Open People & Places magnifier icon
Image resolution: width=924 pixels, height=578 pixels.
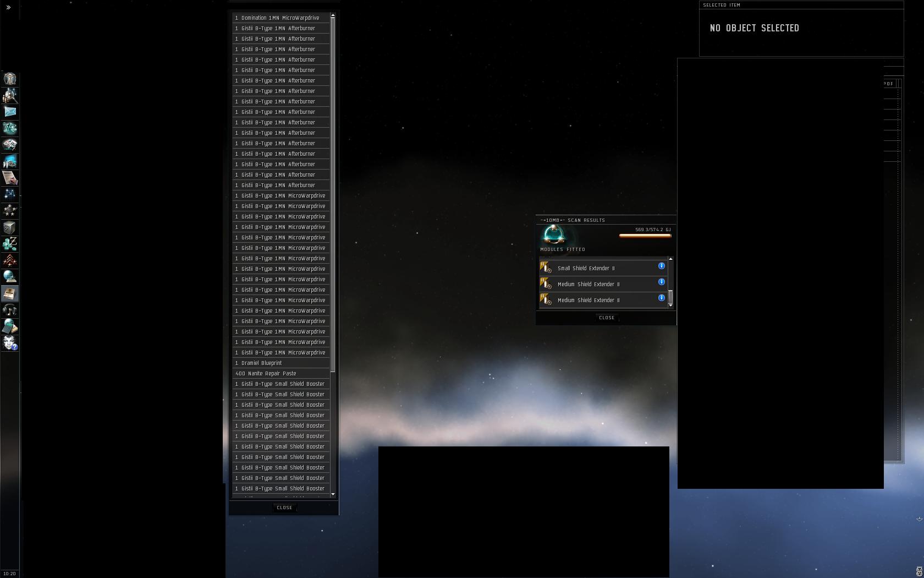[x=10, y=95]
